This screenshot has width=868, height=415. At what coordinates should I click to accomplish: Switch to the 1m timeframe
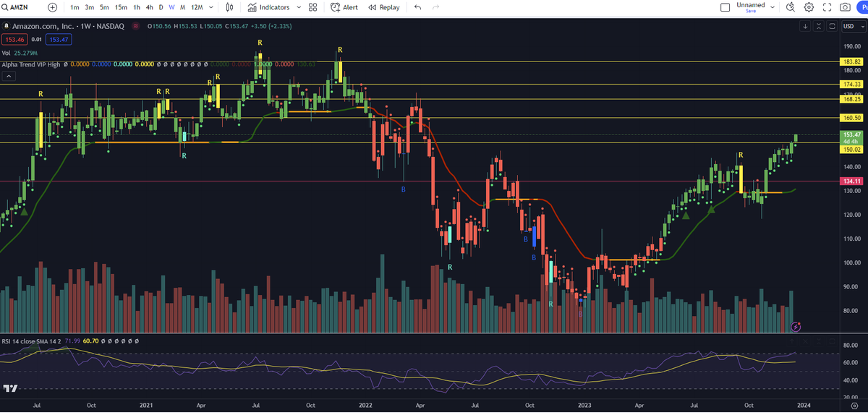(75, 7)
